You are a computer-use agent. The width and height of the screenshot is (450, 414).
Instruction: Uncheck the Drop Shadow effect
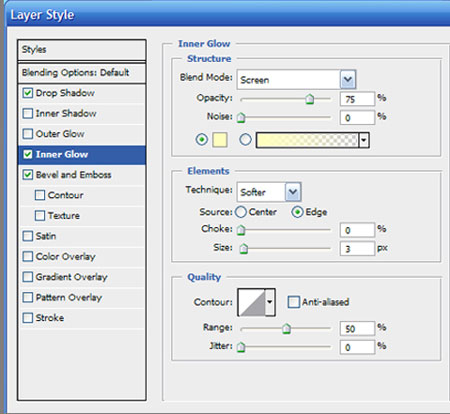pyautogui.click(x=28, y=93)
